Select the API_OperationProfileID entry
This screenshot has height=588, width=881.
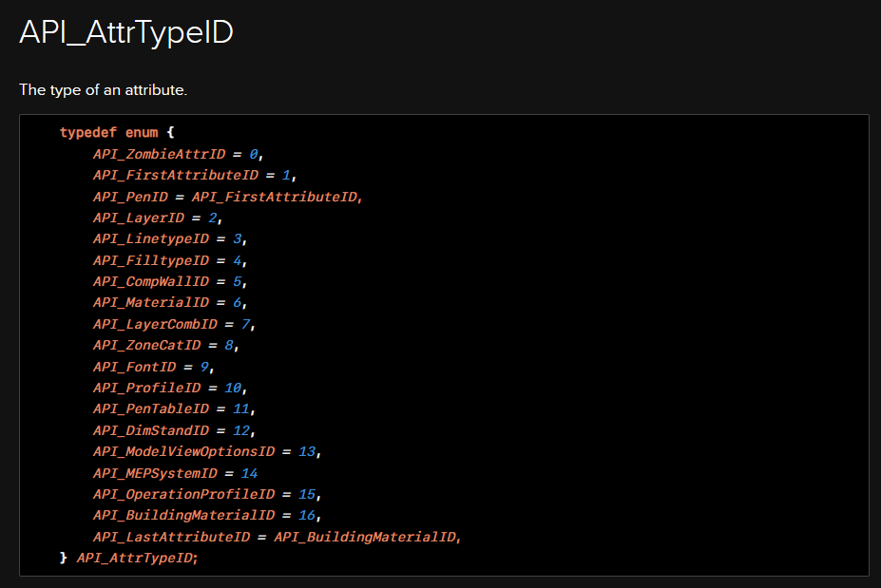point(172,494)
